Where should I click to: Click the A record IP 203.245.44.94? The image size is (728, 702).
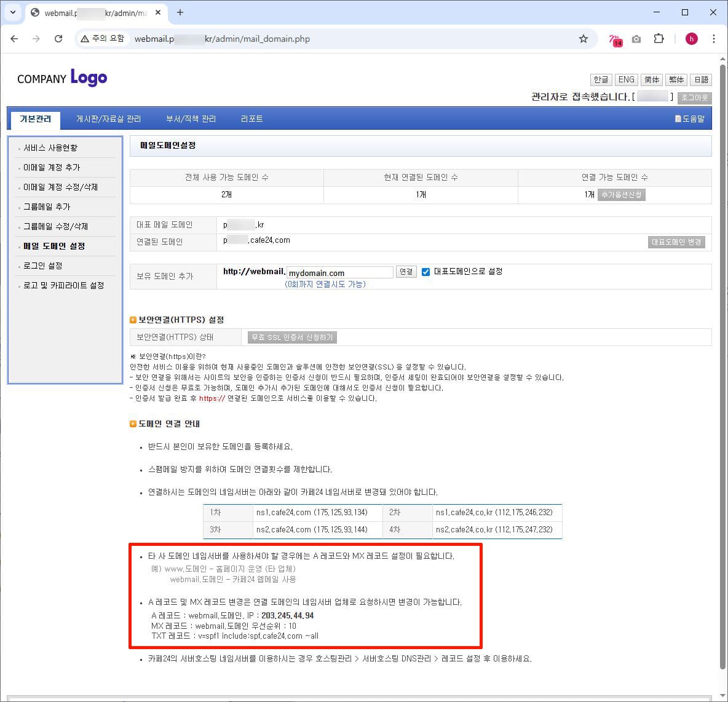(x=287, y=616)
